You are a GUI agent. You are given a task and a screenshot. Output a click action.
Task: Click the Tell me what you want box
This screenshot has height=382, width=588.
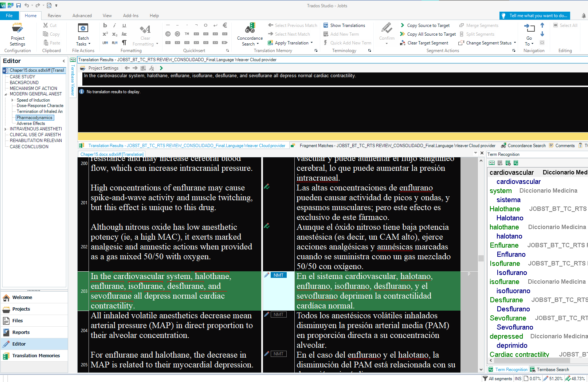point(534,16)
